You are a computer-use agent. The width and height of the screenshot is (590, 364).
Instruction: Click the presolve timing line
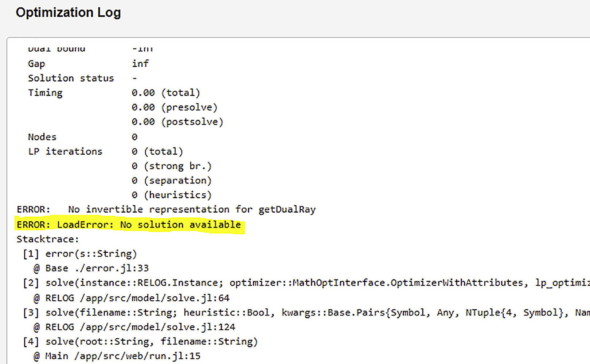pos(175,107)
